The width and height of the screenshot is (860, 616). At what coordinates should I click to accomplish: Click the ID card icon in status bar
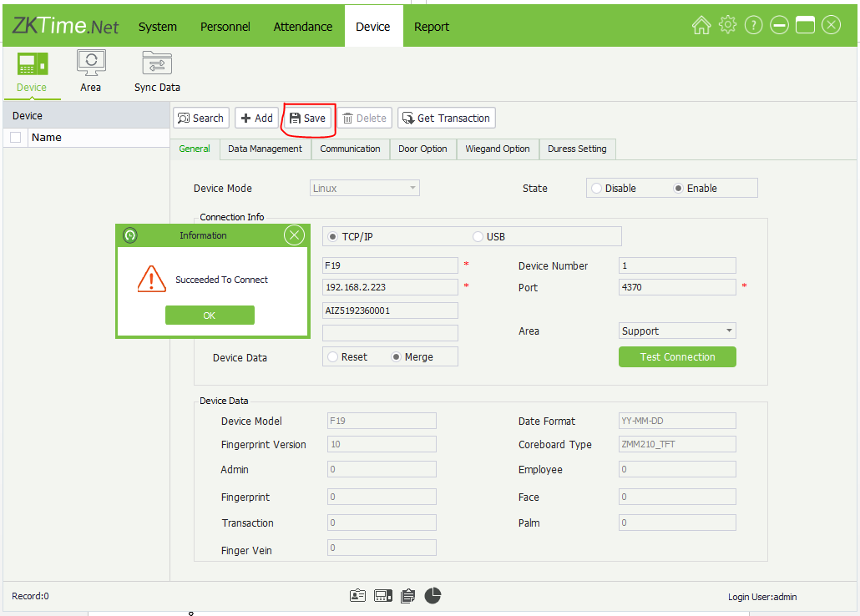click(x=357, y=595)
